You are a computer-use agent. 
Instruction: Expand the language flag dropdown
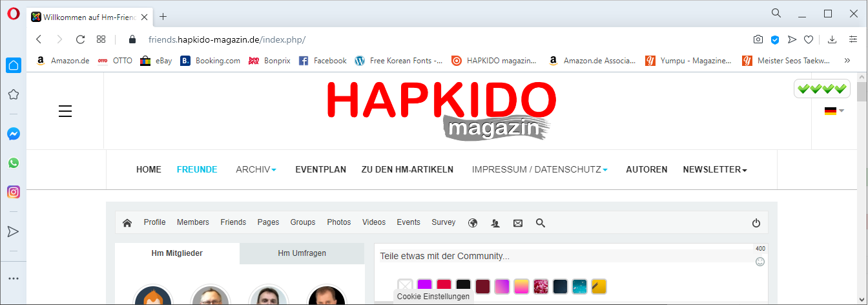tap(834, 110)
